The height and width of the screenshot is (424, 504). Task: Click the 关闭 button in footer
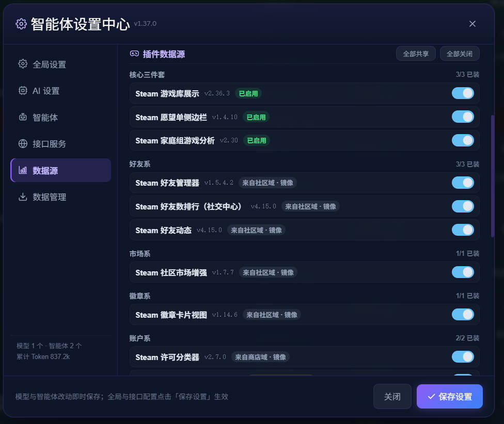tap(392, 396)
